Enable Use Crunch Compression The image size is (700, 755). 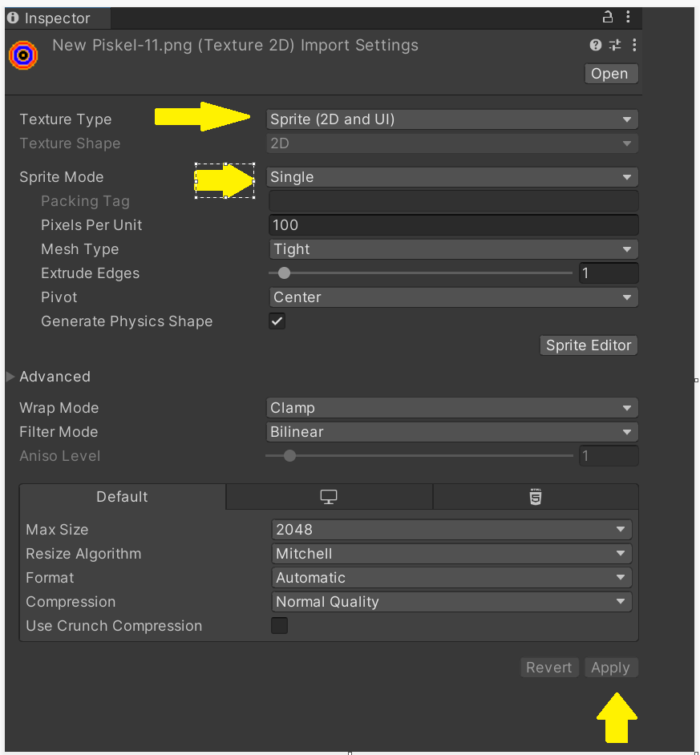[279, 625]
